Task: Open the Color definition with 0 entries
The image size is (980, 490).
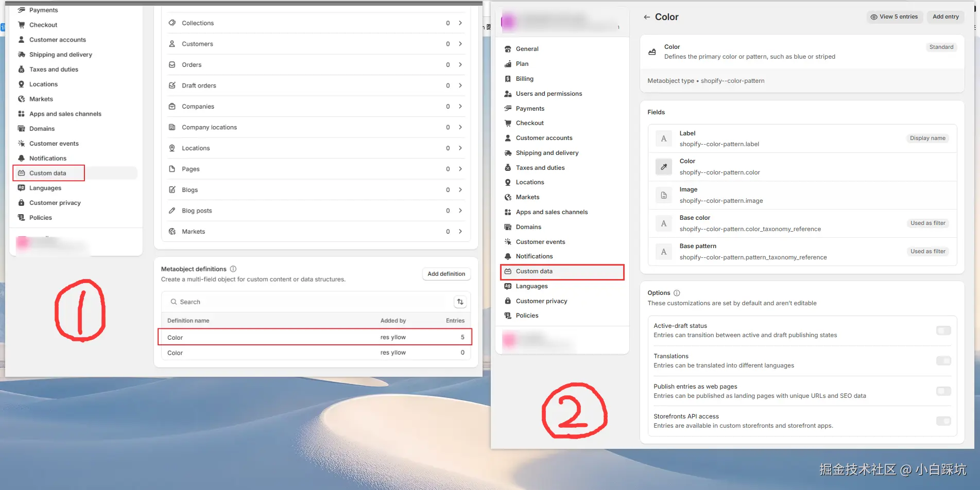Action: click(x=315, y=353)
